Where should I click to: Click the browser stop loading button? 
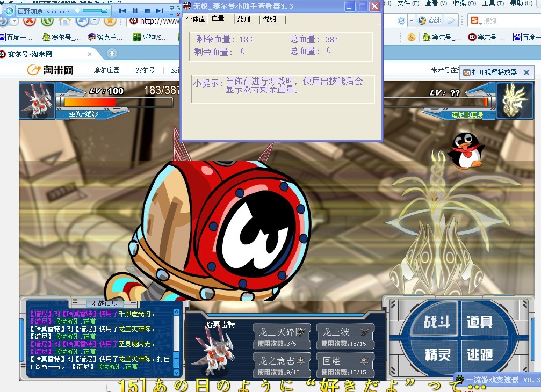[x=30, y=21]
